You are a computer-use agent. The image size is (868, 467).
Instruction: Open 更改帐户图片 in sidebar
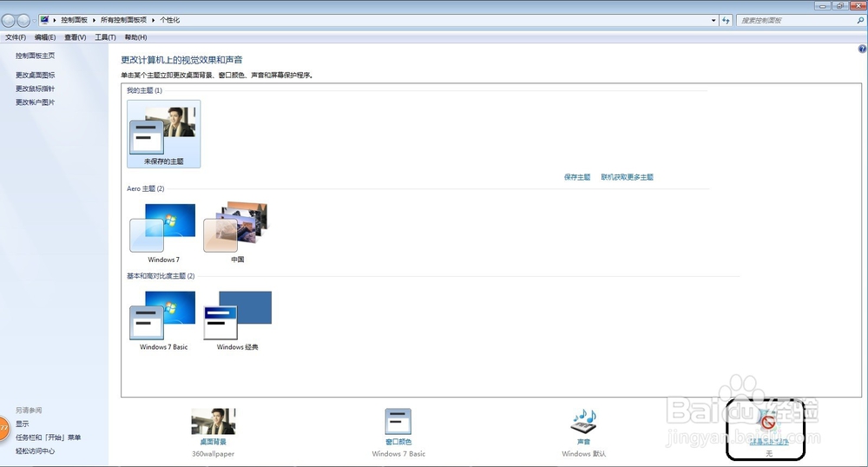[35, 102]
